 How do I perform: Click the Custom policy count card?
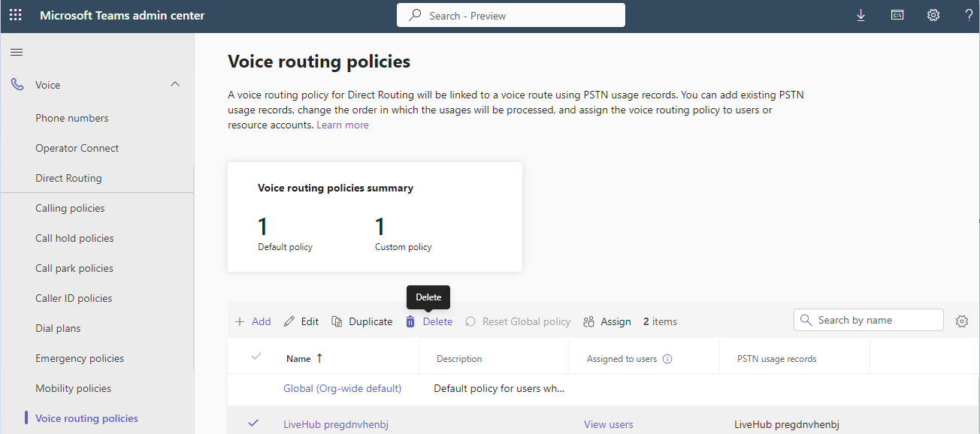pos(404,234)
